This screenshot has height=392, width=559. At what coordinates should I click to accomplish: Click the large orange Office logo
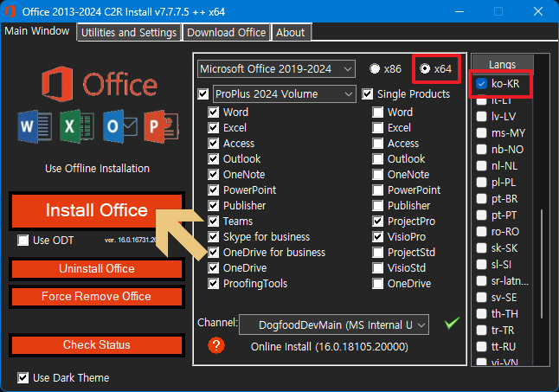[x=57, y=84]
